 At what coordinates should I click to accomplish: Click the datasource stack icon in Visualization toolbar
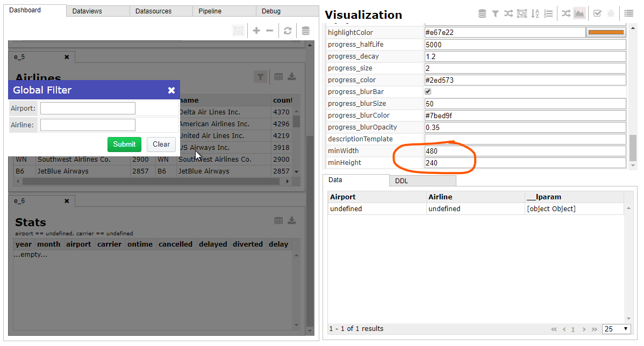(x=482, y=13)
